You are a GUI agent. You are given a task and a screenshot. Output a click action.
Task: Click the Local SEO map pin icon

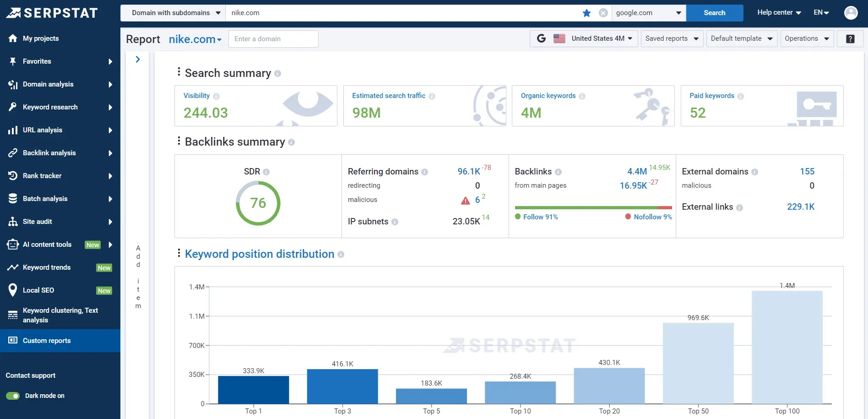coord(13,290)
